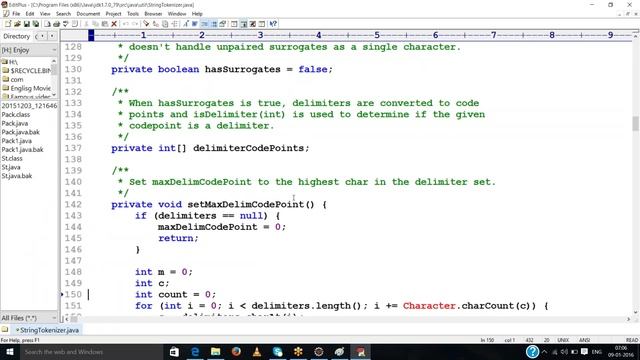Open the Window menu
640x360 pixels.
coord(177,14)
